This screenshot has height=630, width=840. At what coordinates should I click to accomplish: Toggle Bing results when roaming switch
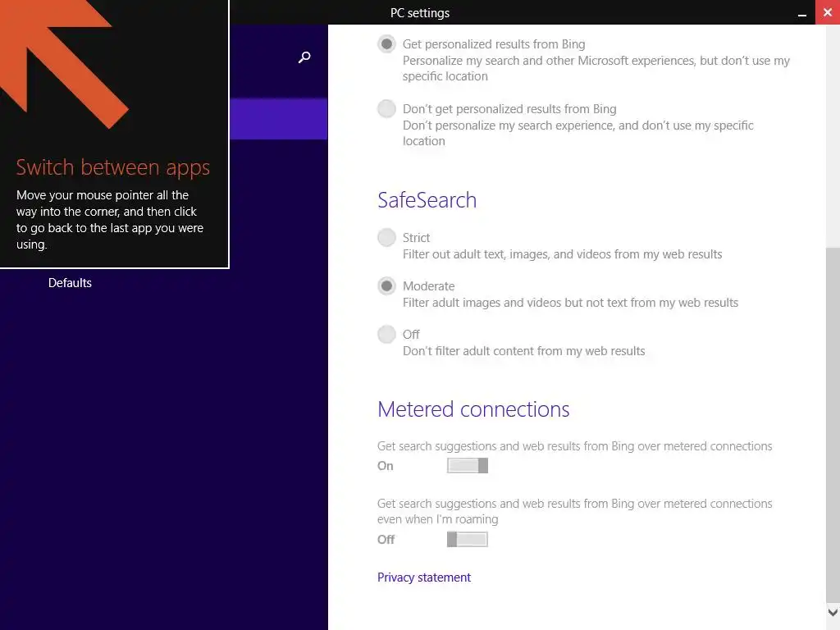click(467, 540)
